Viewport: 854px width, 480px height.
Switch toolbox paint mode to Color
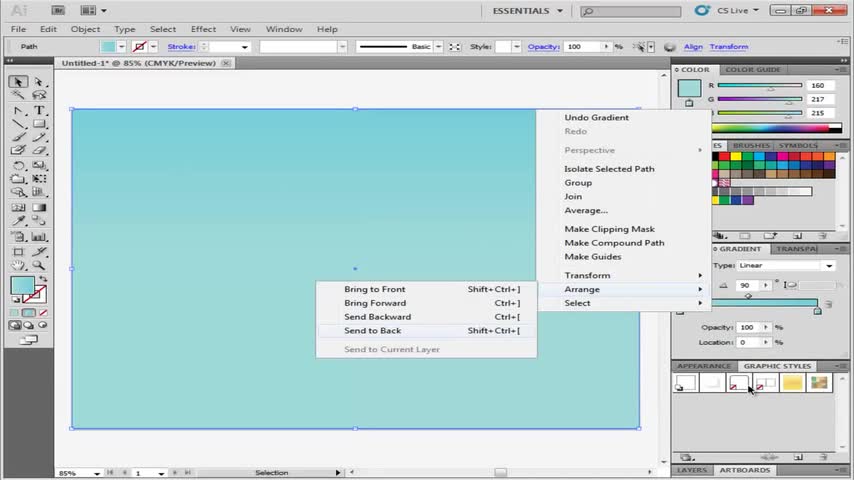(x=15, y=313)
